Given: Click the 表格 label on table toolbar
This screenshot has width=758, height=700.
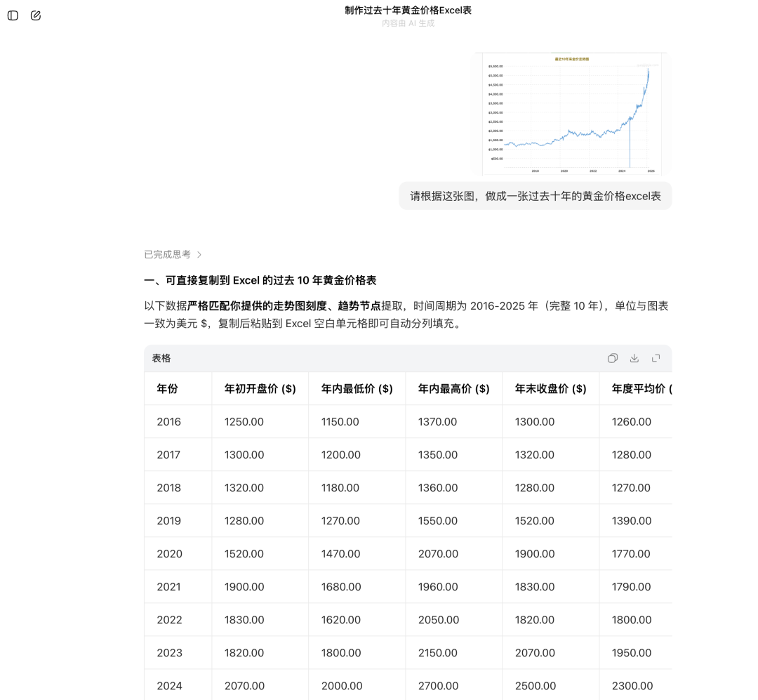Looking at the screenshot, I should coord(161,358).
